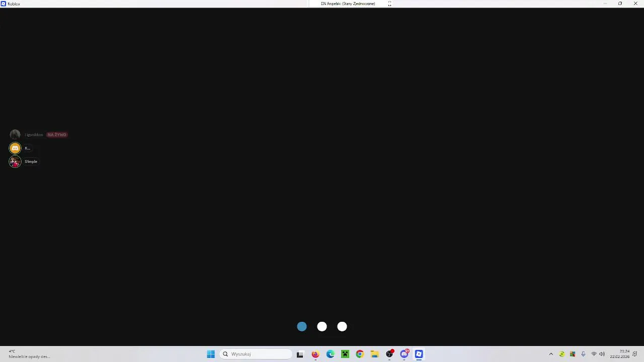This screenshot has width=644, height=362.
Task: Click the Roblox icon in title bar
Action: (x=4, y=4)
